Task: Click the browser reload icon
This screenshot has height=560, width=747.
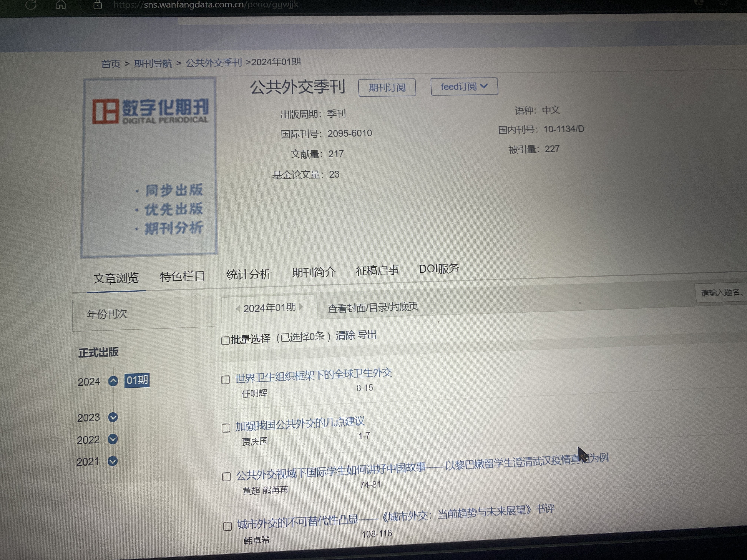Action: point(31,5)
